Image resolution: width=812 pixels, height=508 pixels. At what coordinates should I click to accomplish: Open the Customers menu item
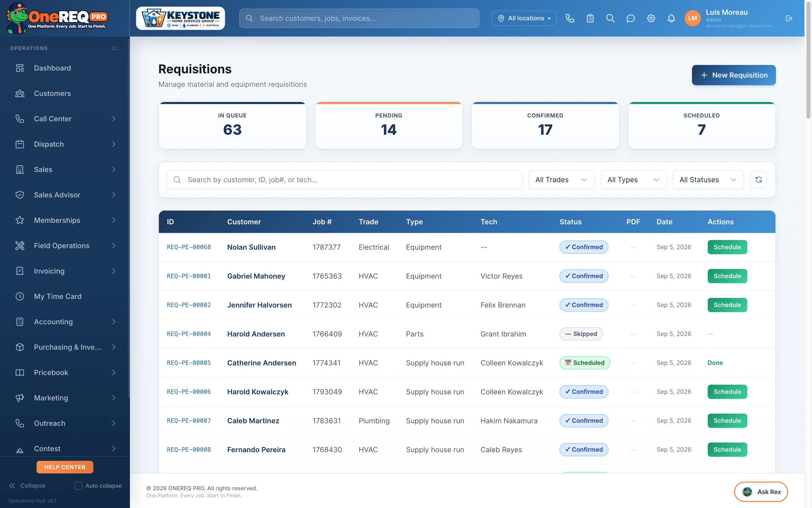[x=64, y=93]
